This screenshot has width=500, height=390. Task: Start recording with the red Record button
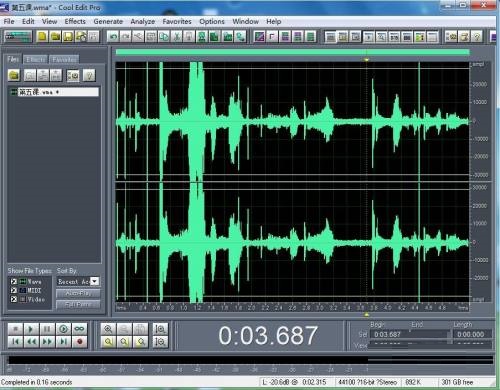79,342
